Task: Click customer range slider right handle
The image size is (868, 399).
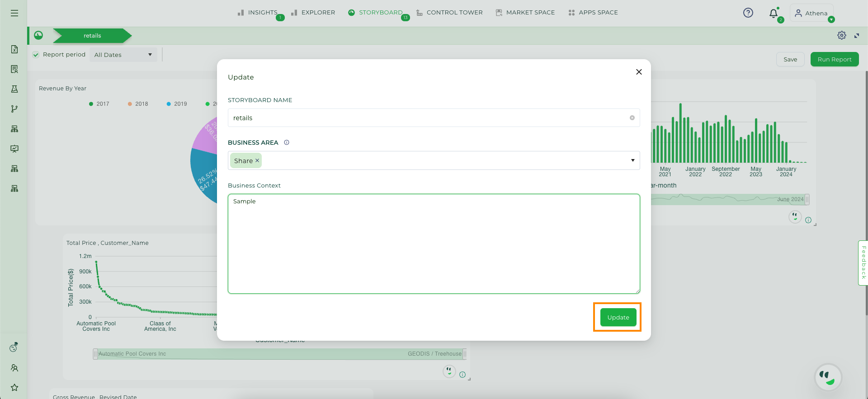Action: 464,354
